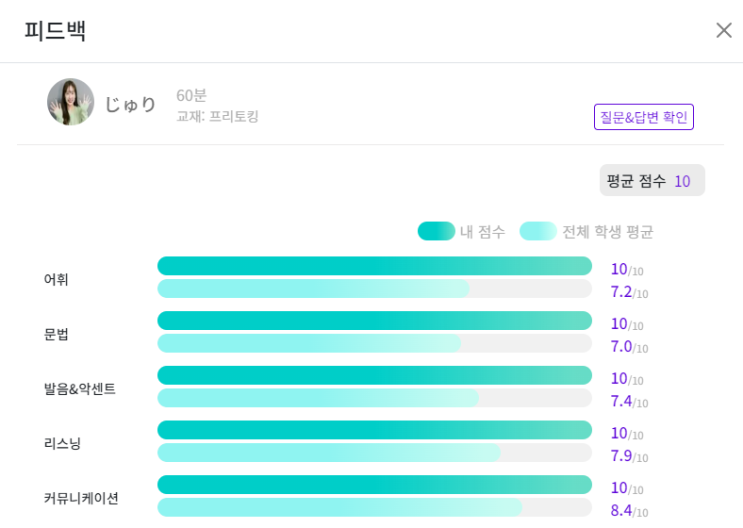Select the tutor name じゅり
Viewport: 743px width, 528px height.
(x=131, y=104)
